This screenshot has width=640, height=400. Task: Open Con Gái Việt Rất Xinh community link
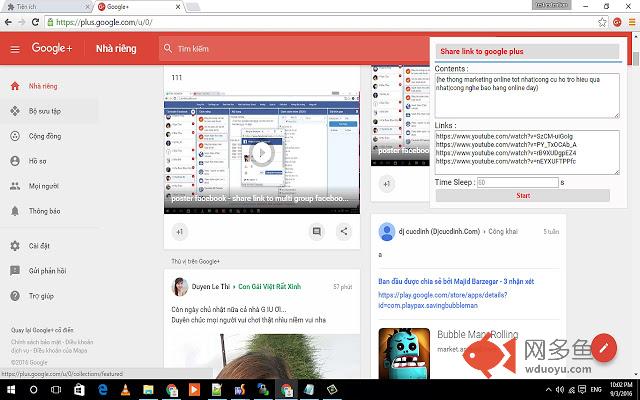[269, 287]
